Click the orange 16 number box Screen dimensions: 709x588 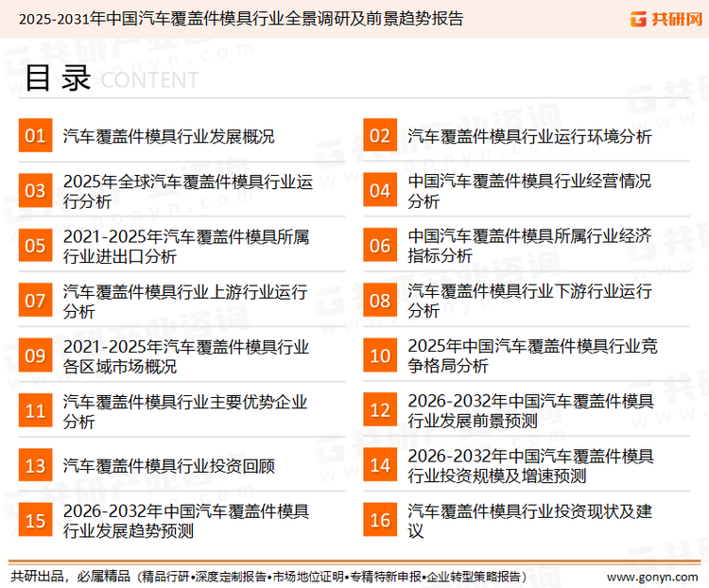(x=380, y=520)
